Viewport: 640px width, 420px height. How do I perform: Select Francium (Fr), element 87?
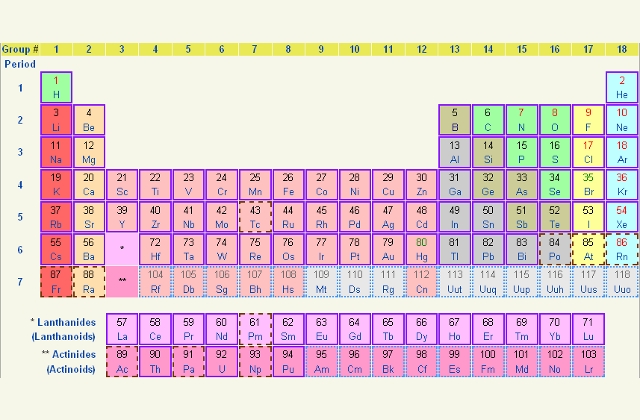[x=57, y=280]
